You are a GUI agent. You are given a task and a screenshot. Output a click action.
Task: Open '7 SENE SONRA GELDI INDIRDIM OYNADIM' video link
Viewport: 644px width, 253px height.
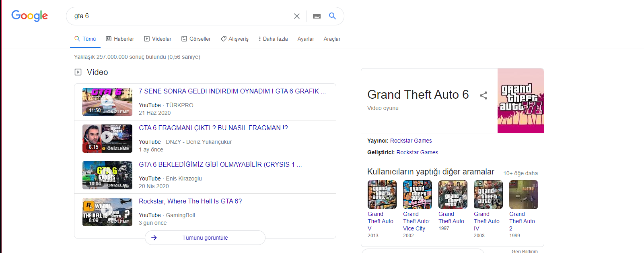point(232,91)
